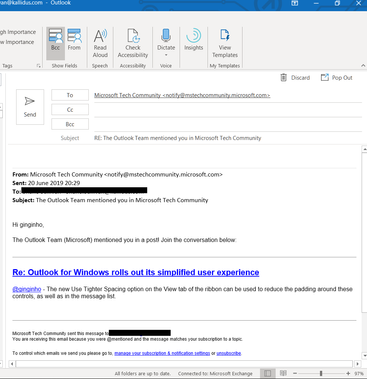Toggle the From field button
367x379 pixels.
(x=74, y=40)
